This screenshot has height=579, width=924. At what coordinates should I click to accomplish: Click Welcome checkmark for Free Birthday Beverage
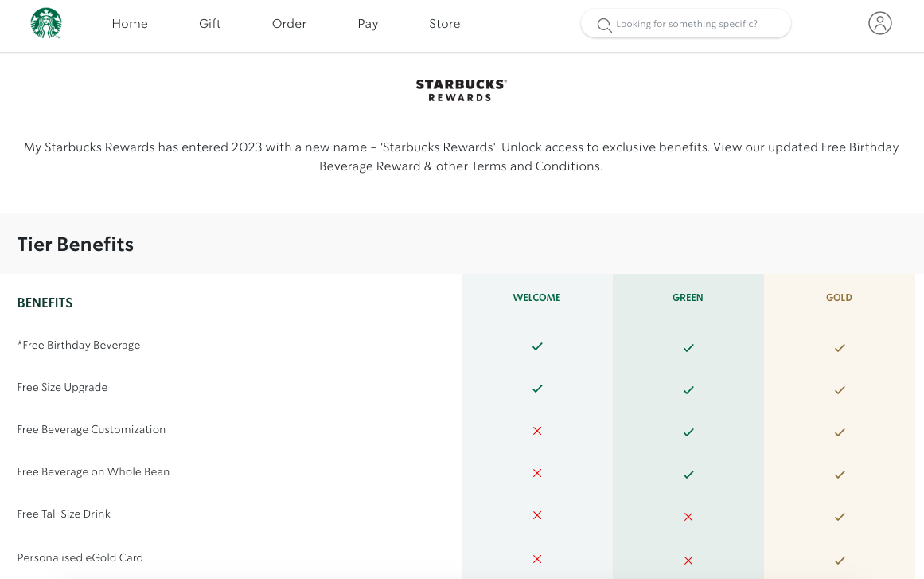point(537,346)
